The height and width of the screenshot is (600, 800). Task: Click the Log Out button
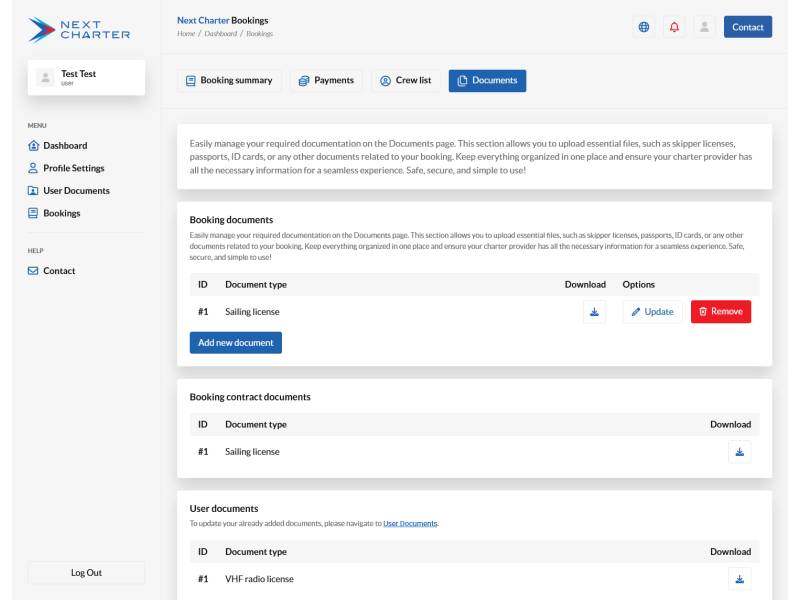[86, 573]
